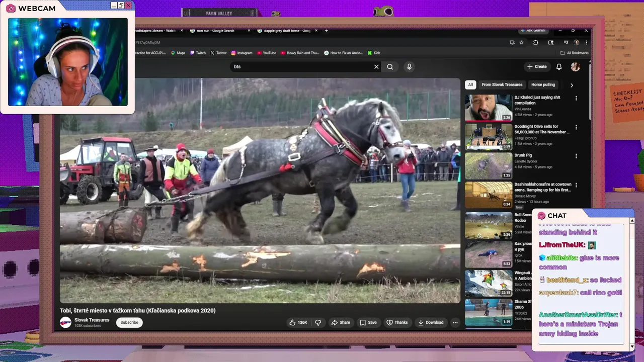Open the Kick bookmark
Image resolution: width=644 pixels, height=362 pixels.
click(x=374, y=53)
